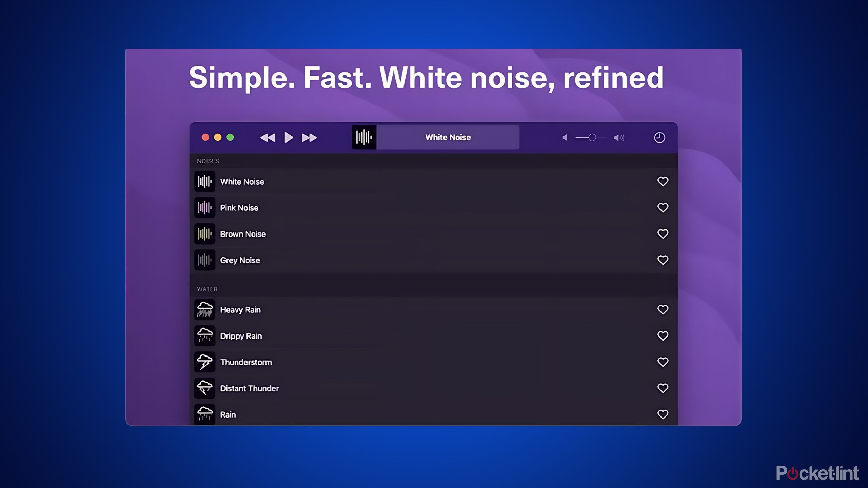The width and height of the screenshot is (868, 488).
Task: Click the White Noise waveform icon
Action: [205, 181]
